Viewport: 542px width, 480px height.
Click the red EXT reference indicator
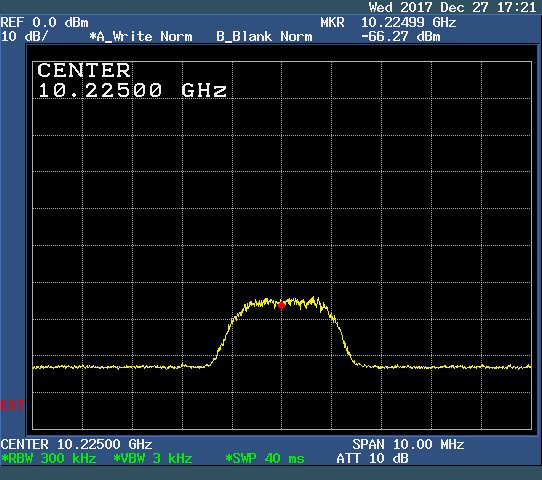[x=12, y=405]
